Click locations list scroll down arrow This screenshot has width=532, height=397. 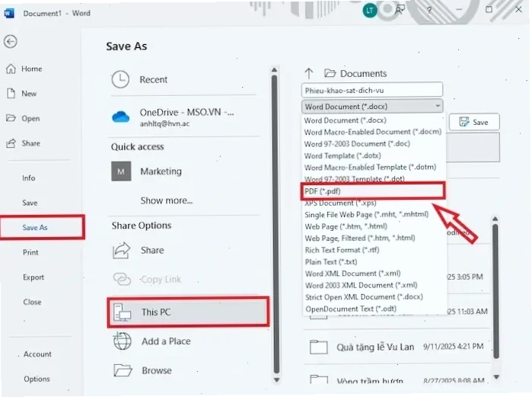coord(276,379)
